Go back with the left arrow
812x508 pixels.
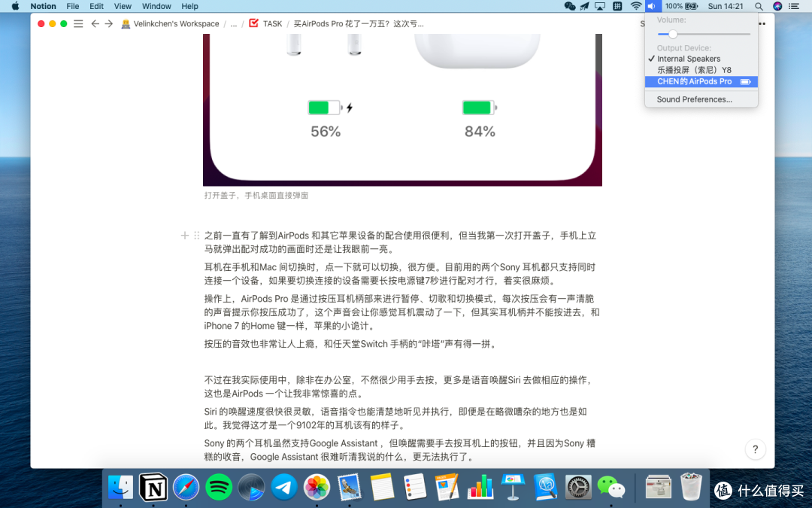[x=95, y=24]
